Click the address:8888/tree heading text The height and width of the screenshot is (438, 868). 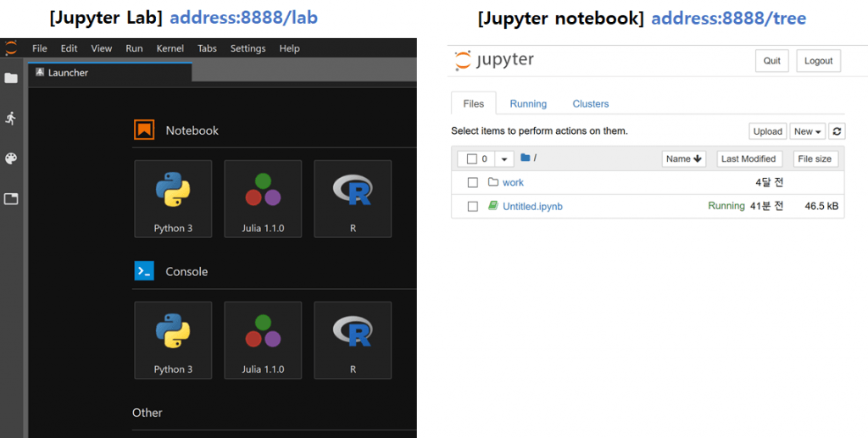click(728, 19)
